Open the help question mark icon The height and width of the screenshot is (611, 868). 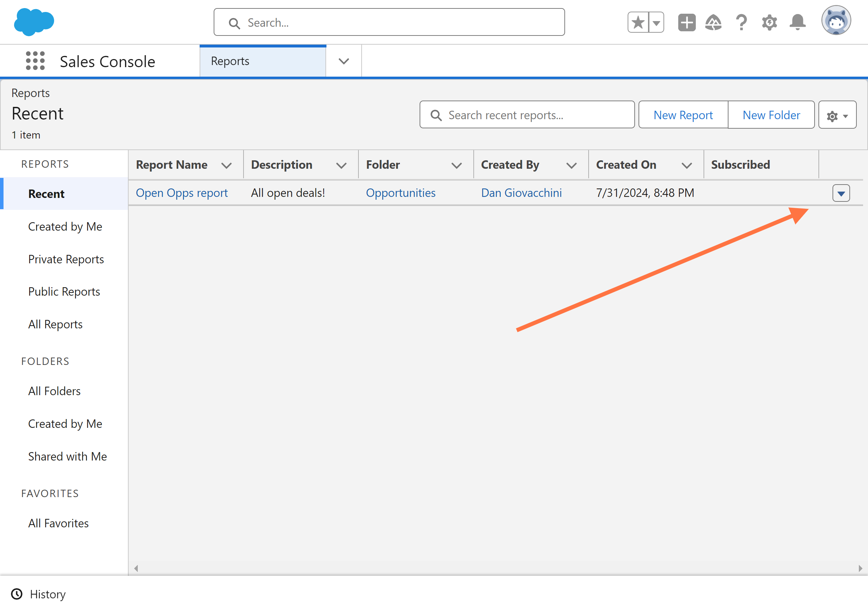click(x=741, y=22)
